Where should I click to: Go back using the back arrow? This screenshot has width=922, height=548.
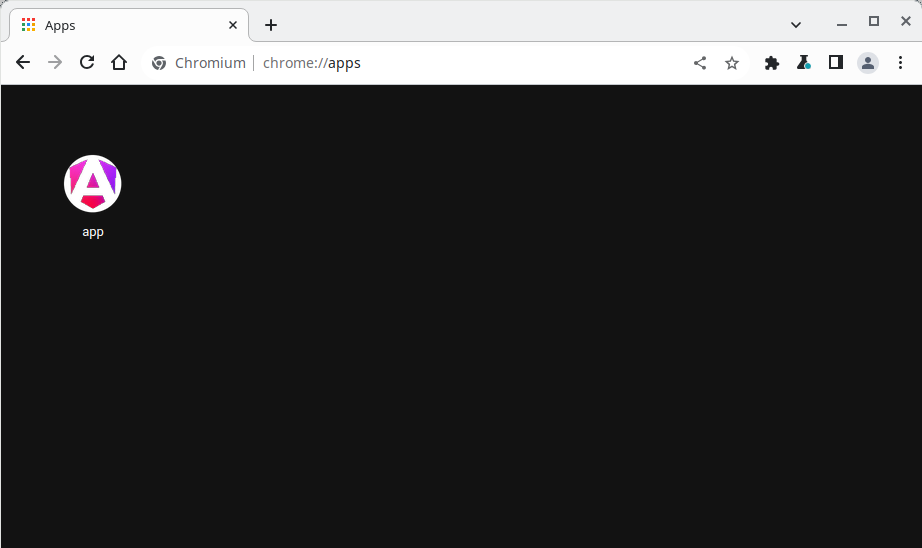click(x=23, y=63)
